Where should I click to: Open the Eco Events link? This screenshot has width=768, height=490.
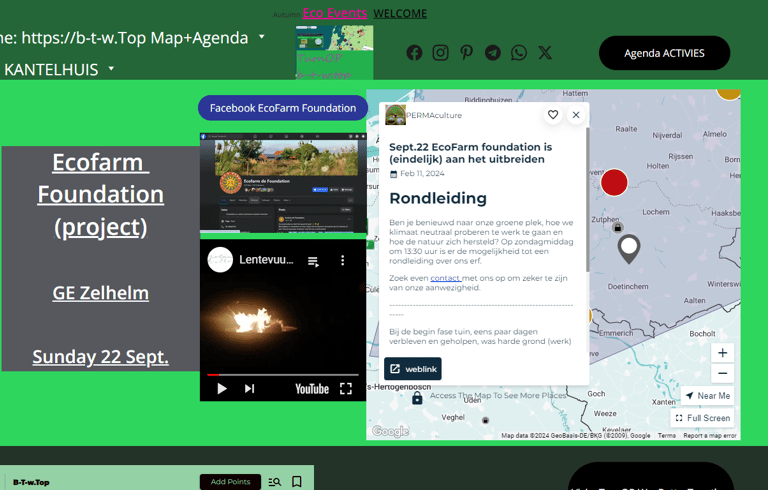point(335,13)
